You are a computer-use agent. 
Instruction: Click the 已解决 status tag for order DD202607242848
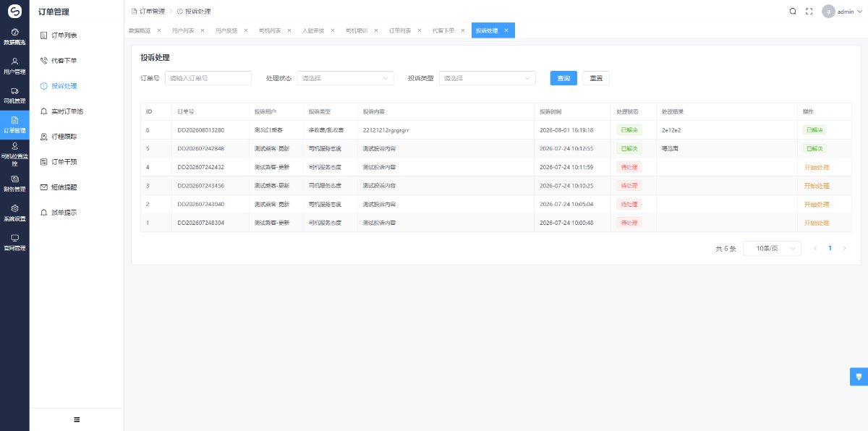(x=629, y=148)
